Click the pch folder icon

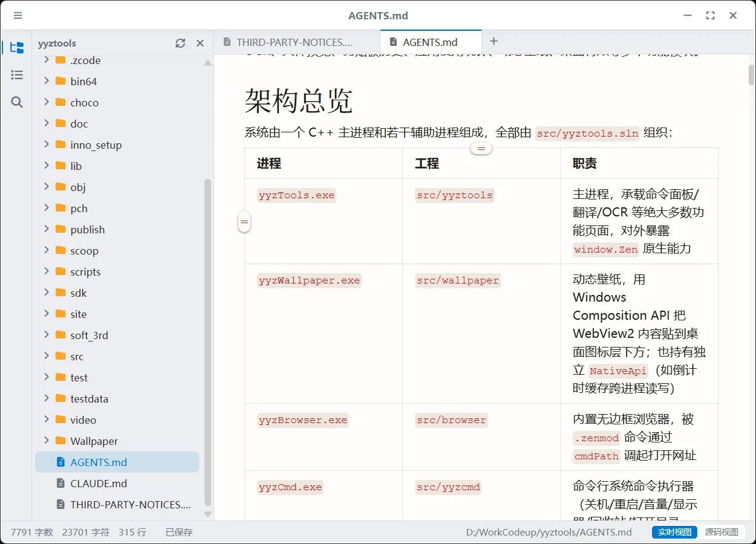pos(60,208)
